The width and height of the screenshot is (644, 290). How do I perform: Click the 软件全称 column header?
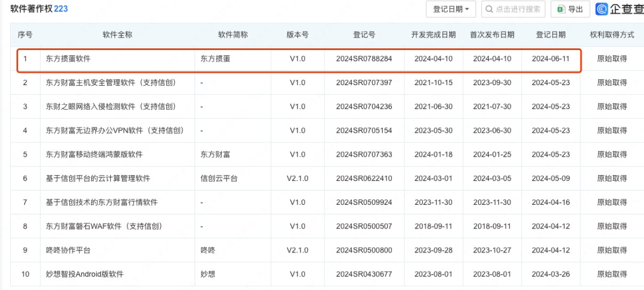(117, 35)
